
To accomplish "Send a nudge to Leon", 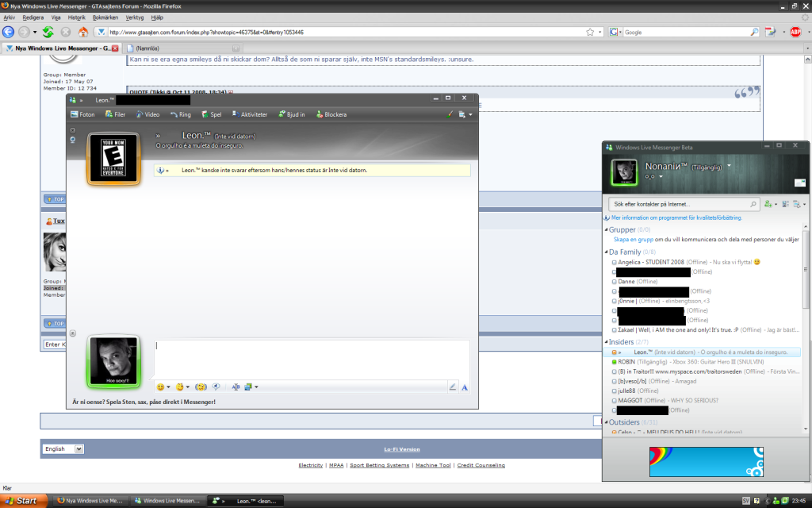I will 201,387.
